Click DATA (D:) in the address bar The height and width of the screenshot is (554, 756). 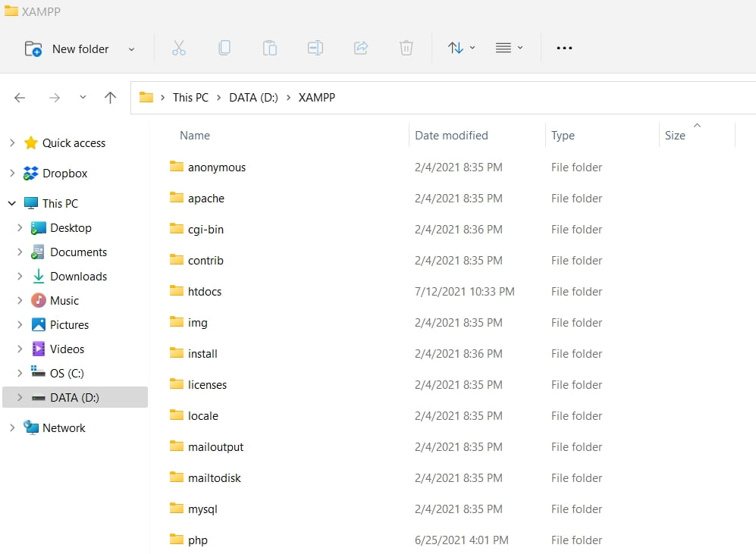point(253,98)
